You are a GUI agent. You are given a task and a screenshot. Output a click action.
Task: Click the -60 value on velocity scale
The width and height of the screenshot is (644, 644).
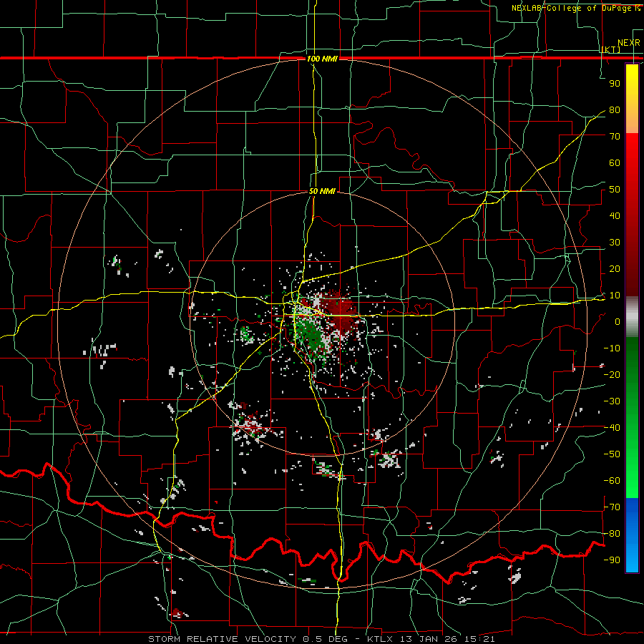tap(612, 481)
